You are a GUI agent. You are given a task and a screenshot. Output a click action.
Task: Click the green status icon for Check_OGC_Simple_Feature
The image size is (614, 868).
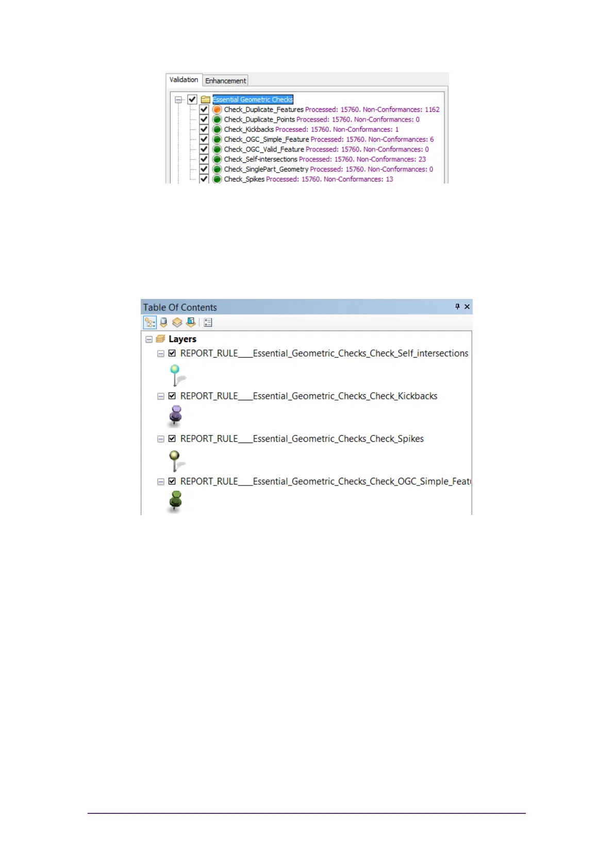(217, 139)
